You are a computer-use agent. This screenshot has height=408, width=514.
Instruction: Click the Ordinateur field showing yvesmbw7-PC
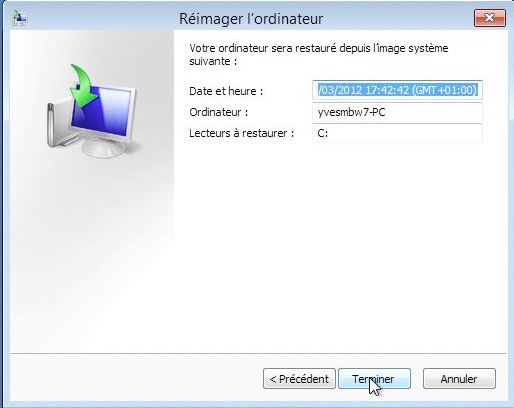tap(397, 112)
